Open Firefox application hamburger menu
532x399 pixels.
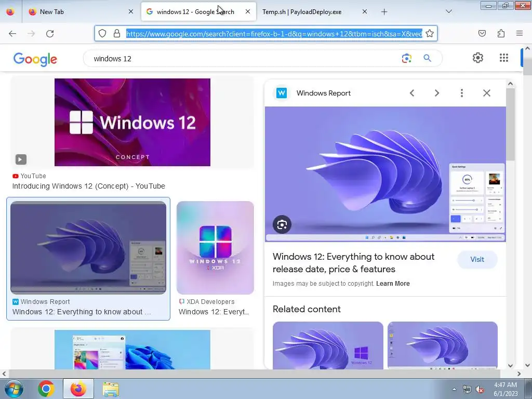(520, 33)
